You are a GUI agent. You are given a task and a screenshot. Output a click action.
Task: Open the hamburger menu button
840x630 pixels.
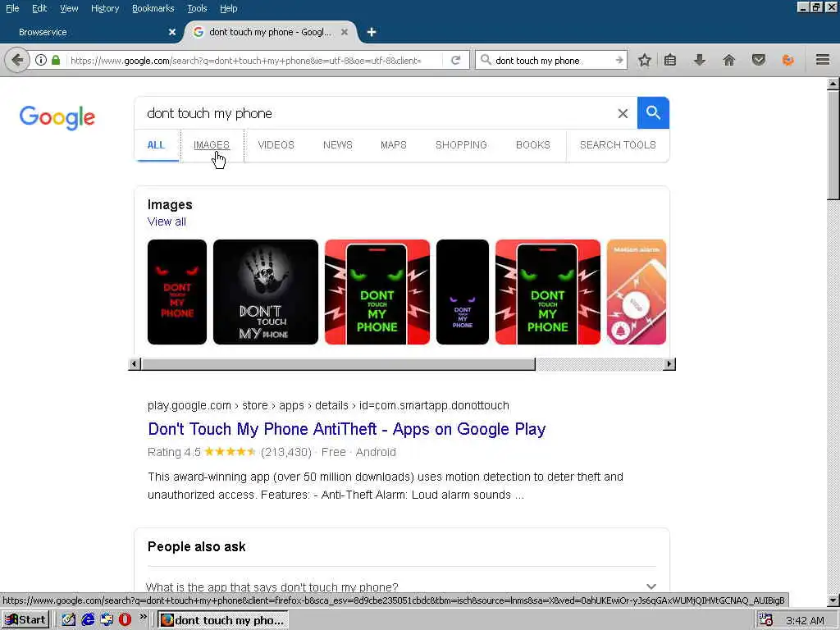[823, 59]
